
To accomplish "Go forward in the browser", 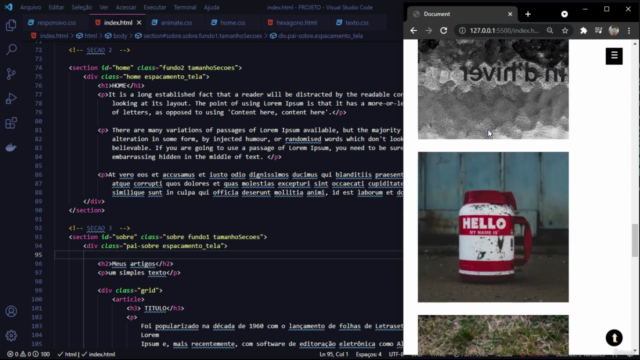I will (x=428, y=31).
